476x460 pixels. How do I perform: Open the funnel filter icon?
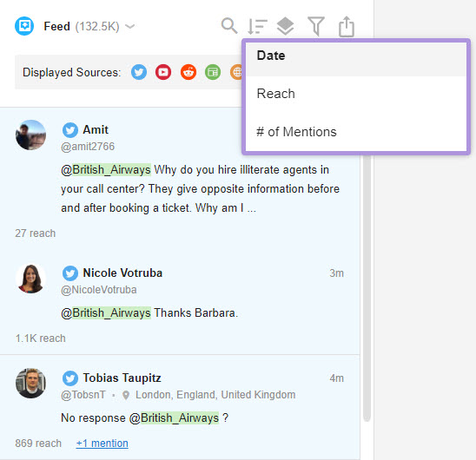[x=316, y=26]
